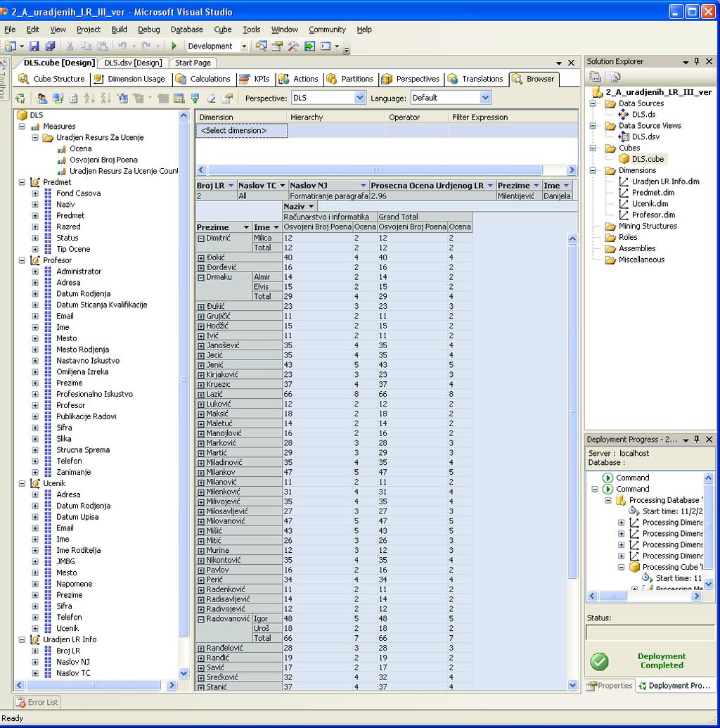Switch to Properties panel tab at bottom right

[610, 686]
